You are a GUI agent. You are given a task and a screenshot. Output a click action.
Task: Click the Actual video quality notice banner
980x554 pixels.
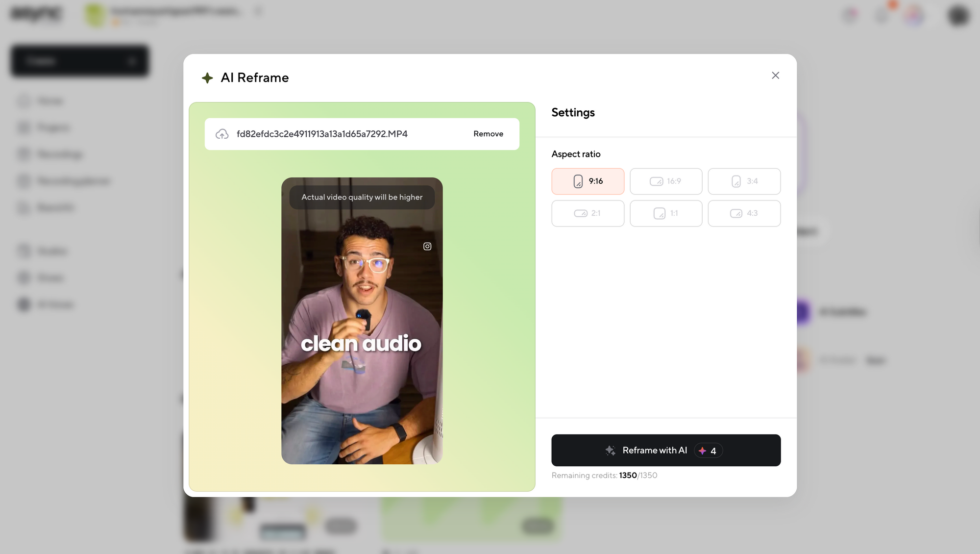362,197
